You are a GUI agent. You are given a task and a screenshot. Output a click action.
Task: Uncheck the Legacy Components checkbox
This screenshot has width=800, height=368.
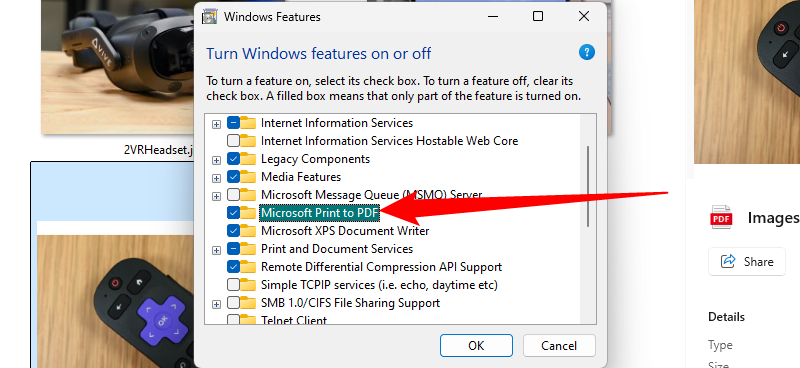point(233,159)
